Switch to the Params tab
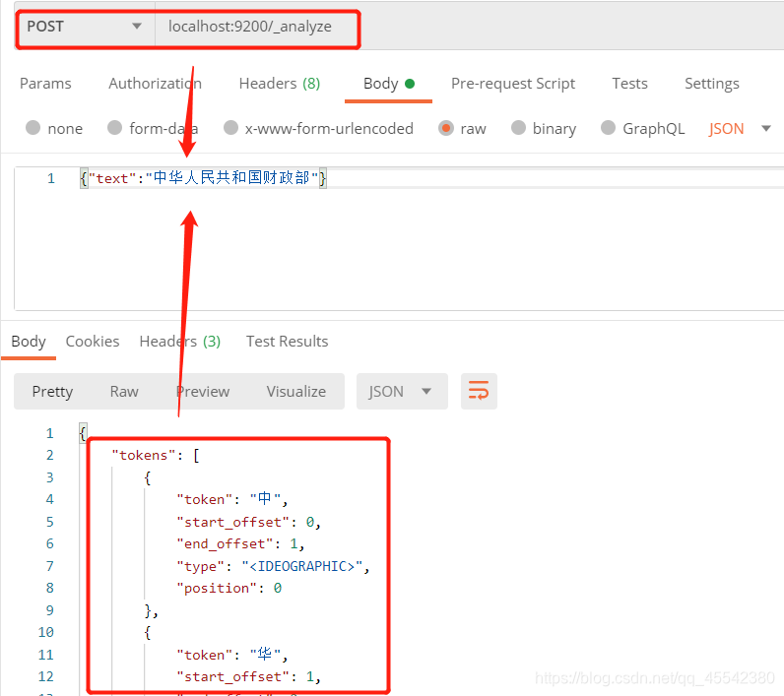The image size is (784, 696). coord(45,84)
